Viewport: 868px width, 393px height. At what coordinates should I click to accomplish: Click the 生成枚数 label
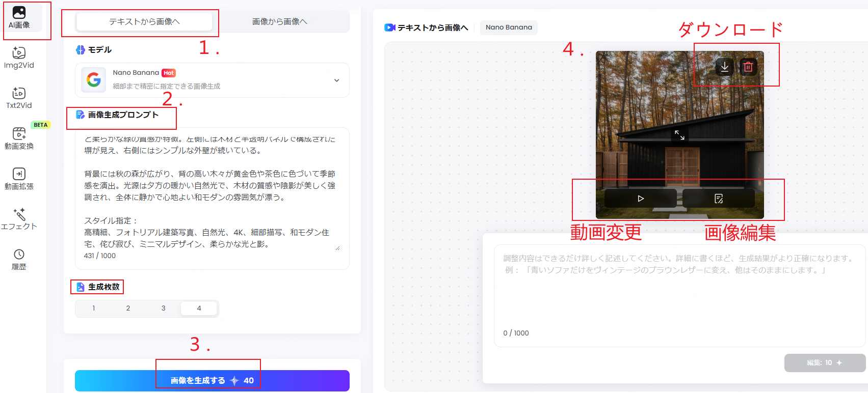coord(104,287)
